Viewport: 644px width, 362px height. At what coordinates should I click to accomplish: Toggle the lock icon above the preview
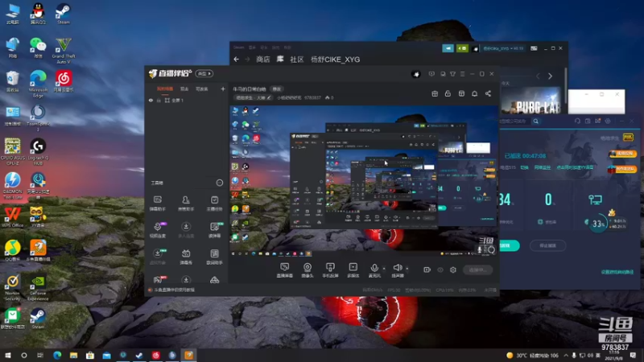(448, 93)
